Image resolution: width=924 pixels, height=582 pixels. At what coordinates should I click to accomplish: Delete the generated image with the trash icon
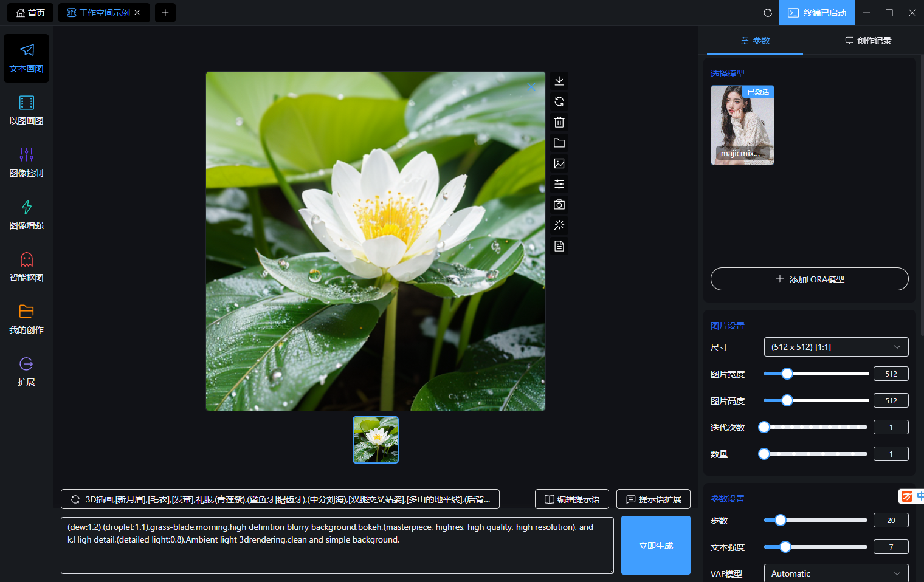[x=559, y=122]
